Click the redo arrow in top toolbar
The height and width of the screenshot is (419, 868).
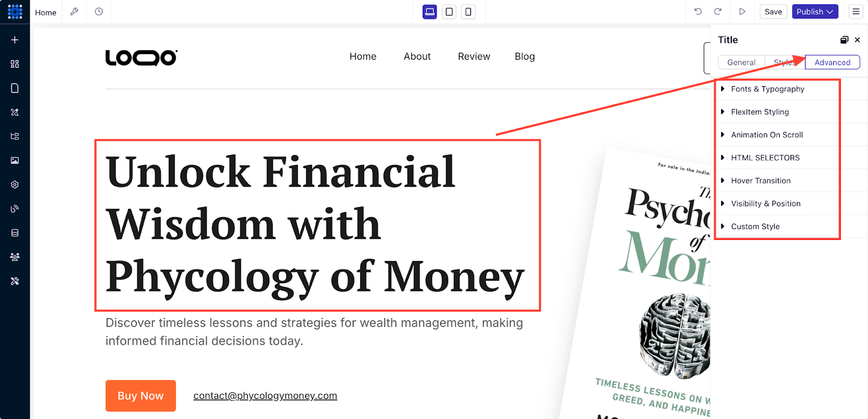[x=718, y=11]
